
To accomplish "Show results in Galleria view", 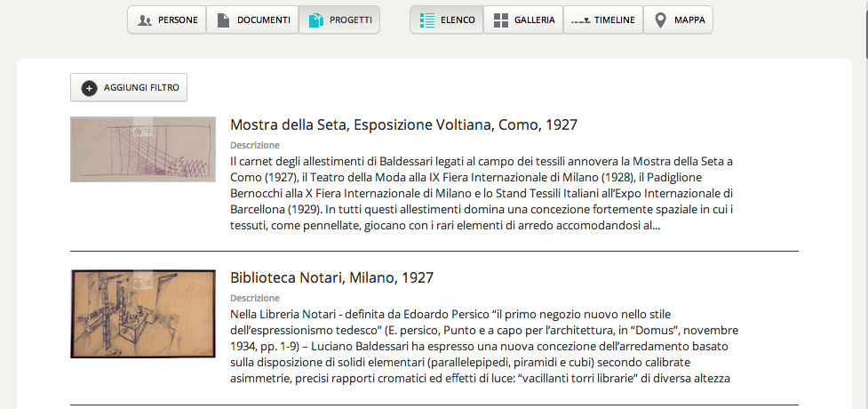I will point(534,20).
